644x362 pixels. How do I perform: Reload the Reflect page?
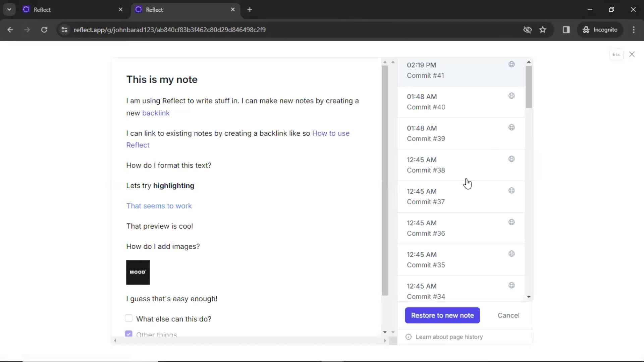coord(44,30)
